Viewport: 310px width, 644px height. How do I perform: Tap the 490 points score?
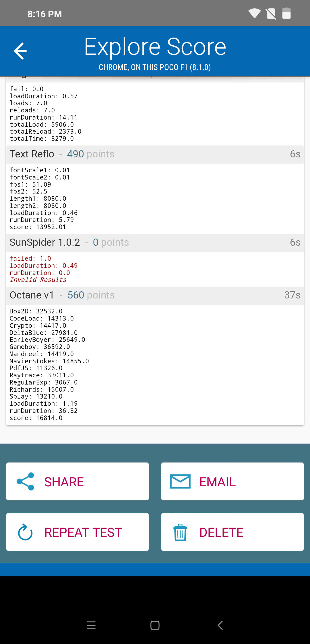coord(91,154)
